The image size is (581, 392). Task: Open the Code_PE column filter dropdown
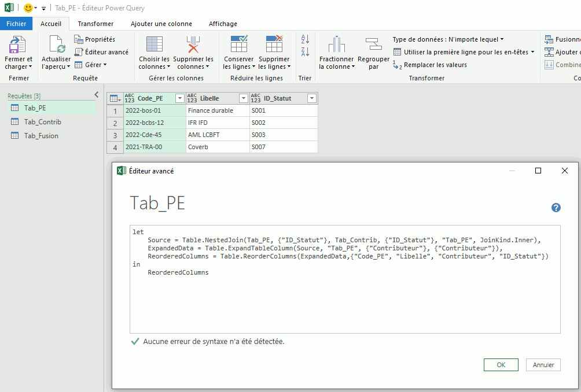179,98
